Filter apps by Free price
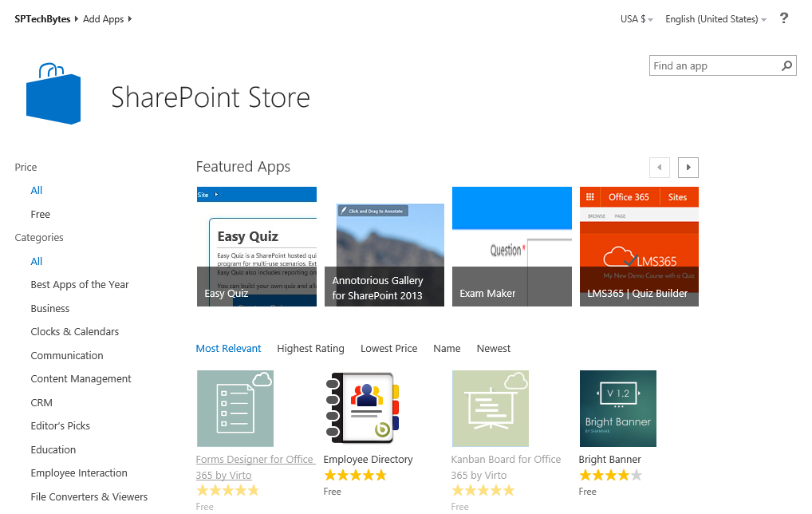Image resolution: width=812 pixels, height=514 pixels. [40, 214]
